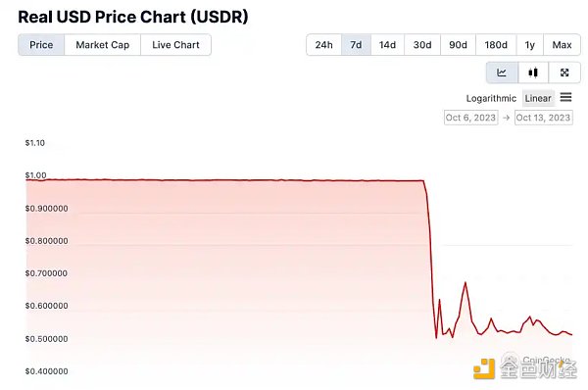Click the $1.00 axis label
This screenshot has height=390, width=588.
(35, 175)
